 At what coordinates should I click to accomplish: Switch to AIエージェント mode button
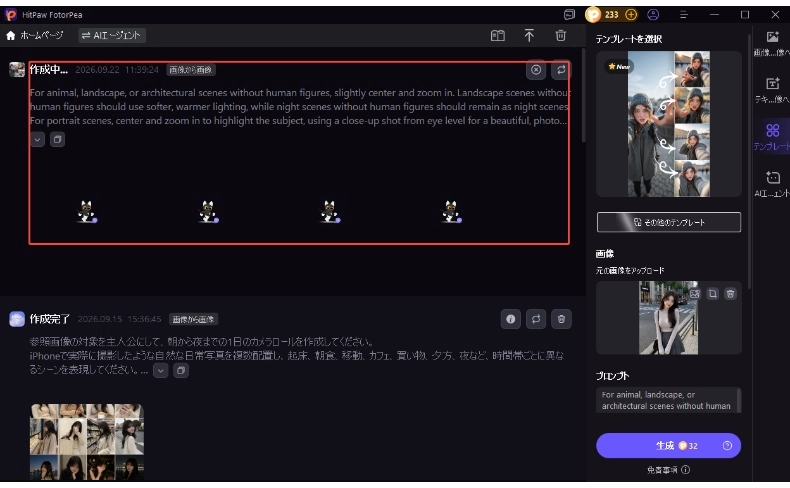point(112,35)
